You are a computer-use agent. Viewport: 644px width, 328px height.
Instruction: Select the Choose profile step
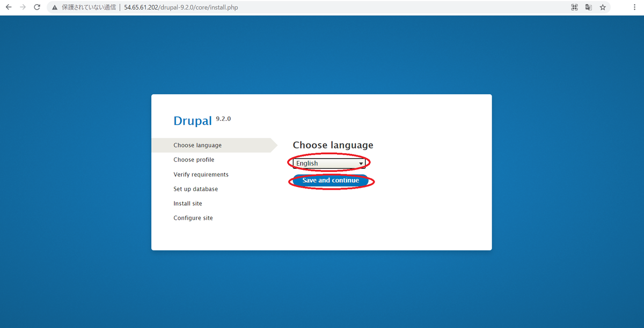(x=194, y=160)
